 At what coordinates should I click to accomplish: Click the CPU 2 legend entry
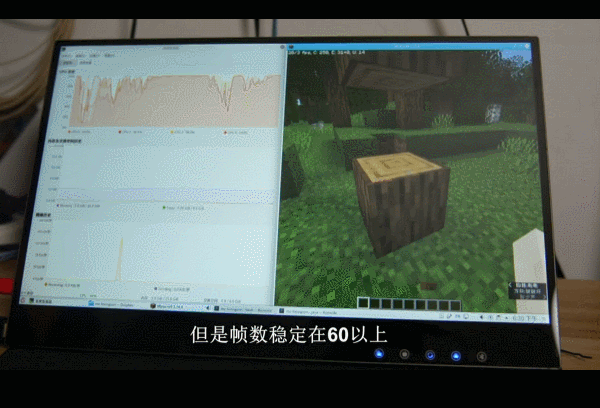(183, 132)
